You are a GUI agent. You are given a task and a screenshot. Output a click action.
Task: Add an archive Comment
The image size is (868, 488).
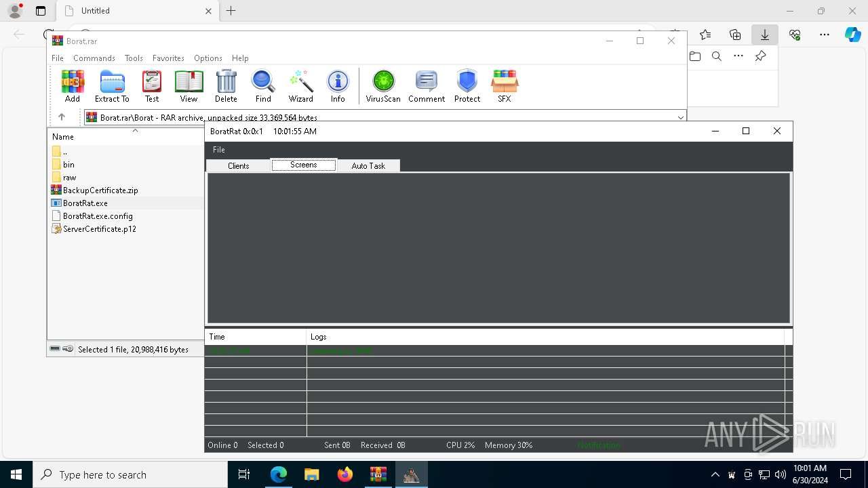pyautogui.click(x=427, y=86)
